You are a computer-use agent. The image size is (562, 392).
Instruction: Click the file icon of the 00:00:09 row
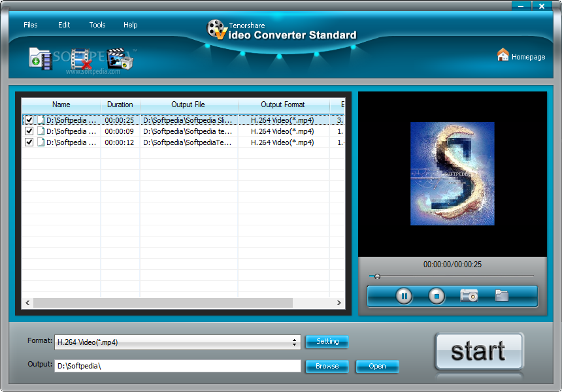click(41, 131)
